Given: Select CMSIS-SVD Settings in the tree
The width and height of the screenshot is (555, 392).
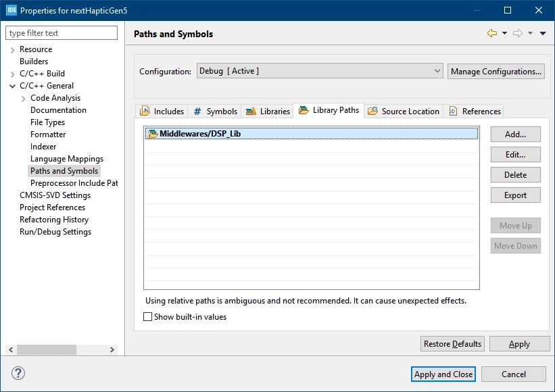Looking at the screenshot, I should (x=55, y=195).
